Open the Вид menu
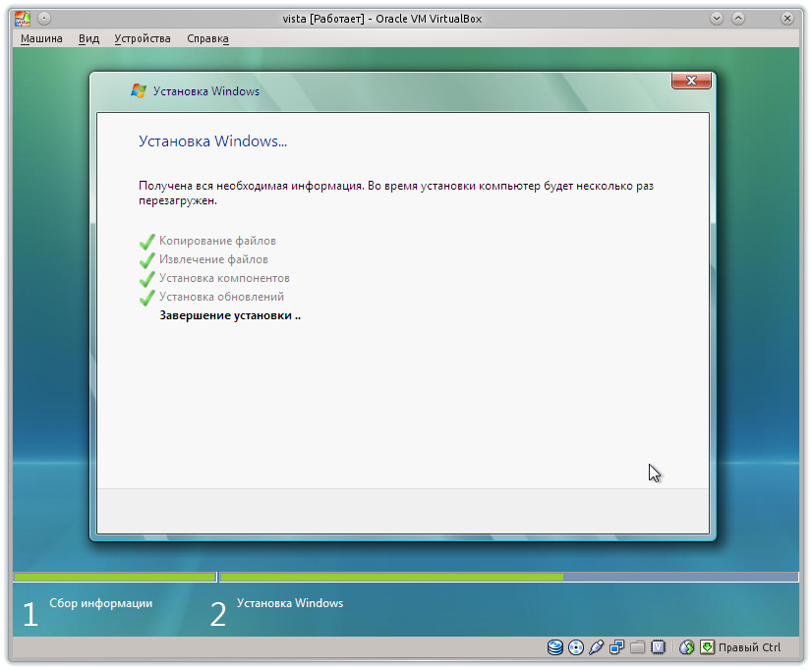Viewport: 812px width, 670px height. click(87, 38)
